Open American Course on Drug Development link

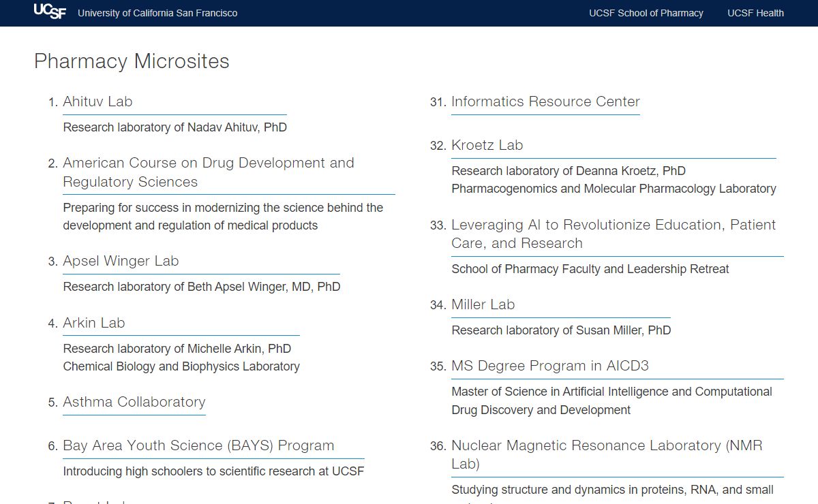[x=209, y=172]
